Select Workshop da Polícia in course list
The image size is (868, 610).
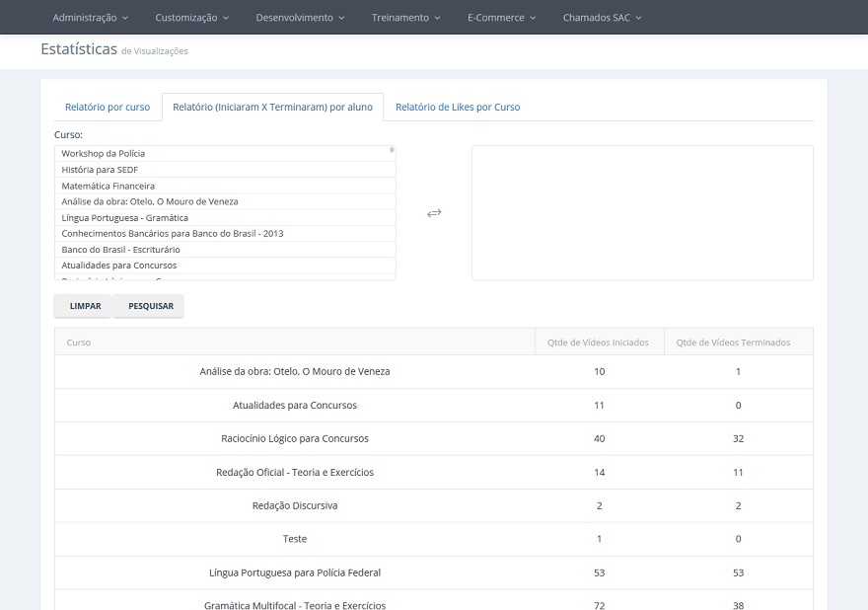[x=104, y=154]
